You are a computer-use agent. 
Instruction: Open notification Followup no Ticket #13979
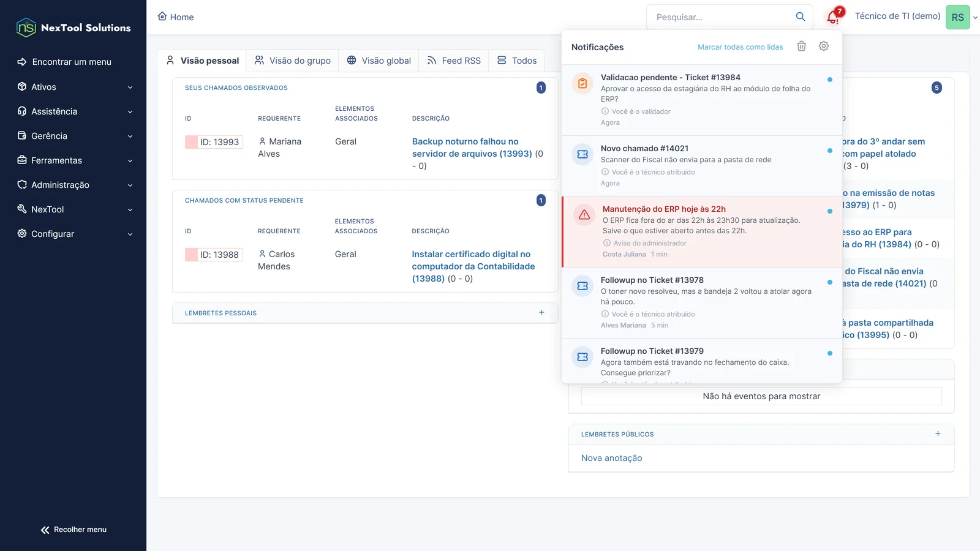pos(702,361)
